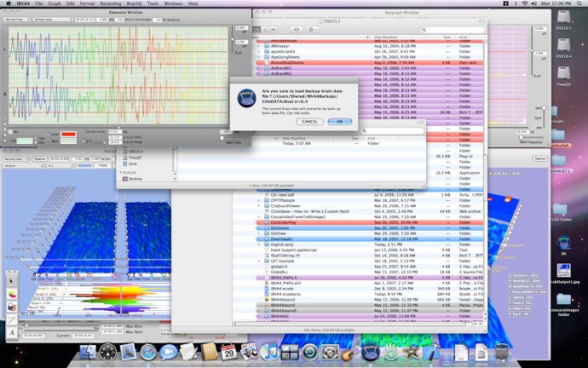Screen dimensions: 588x368
Task: Launch Safari from the Dock
Action: [x=148, y=353]
